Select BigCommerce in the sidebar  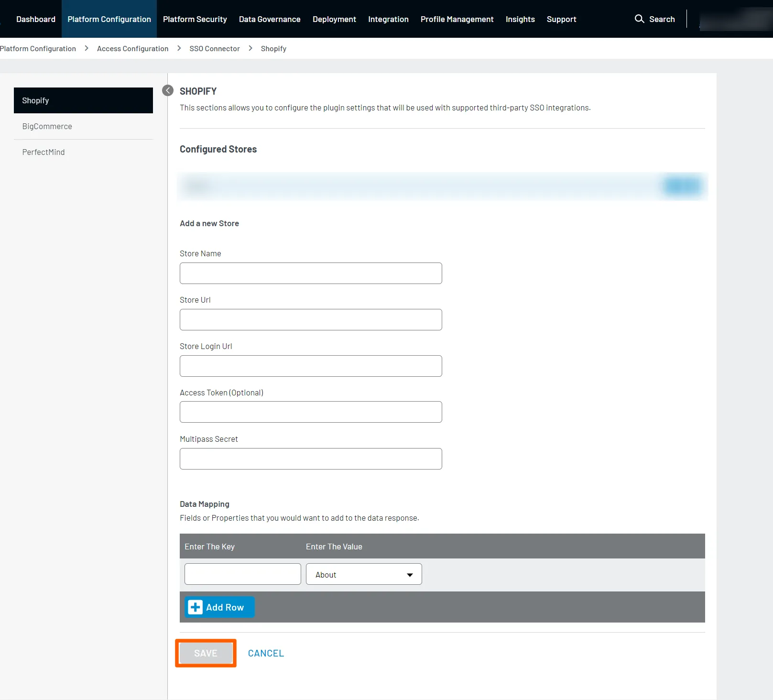tap(83, 126)
